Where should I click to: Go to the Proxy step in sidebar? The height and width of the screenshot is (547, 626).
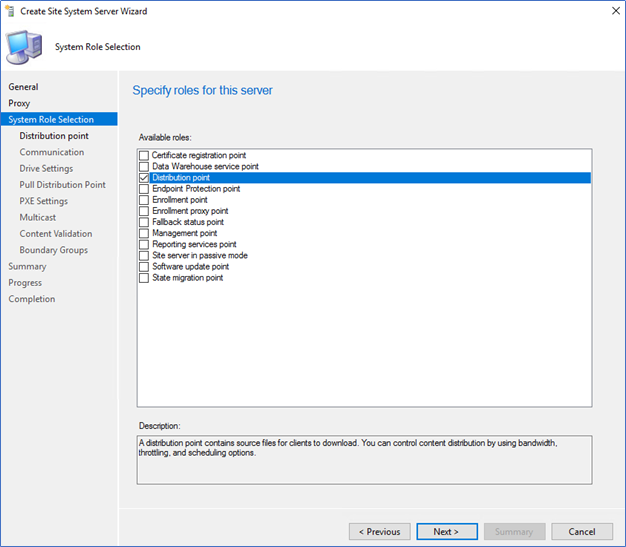pyautogui.click(x=19, y=103)
